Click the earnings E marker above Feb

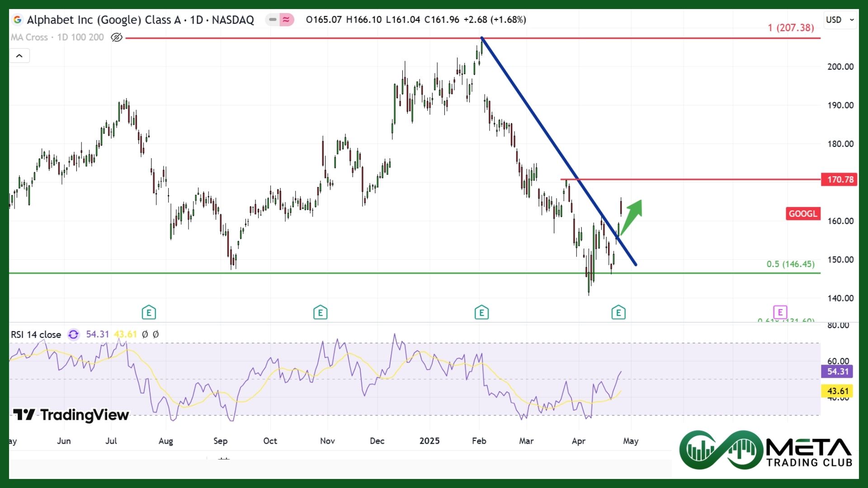481,313
